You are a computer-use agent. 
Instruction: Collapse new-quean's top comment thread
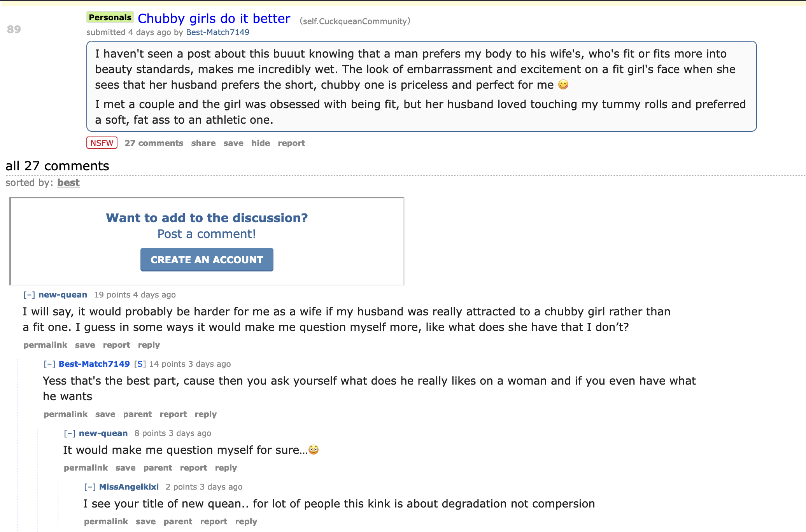[x=29, y=295]
